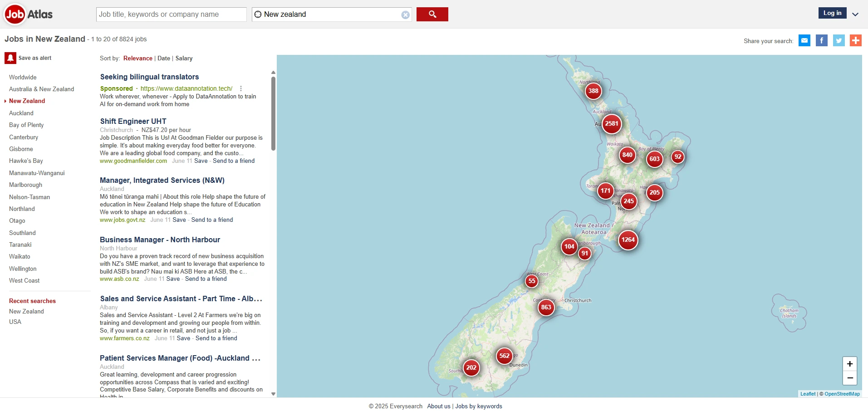The image size is (868, 411).
Task: Zoom in on the map
Action: (850, 364)
